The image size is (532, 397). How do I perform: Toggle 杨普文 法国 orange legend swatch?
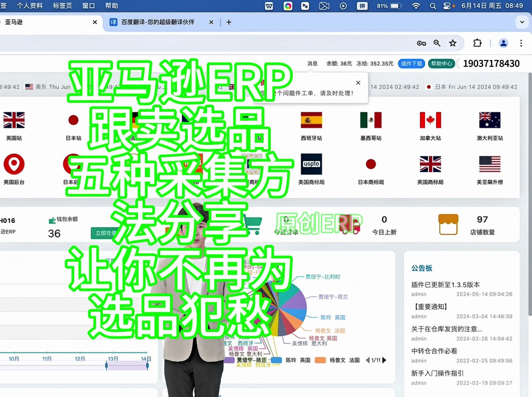click(320, 360)
